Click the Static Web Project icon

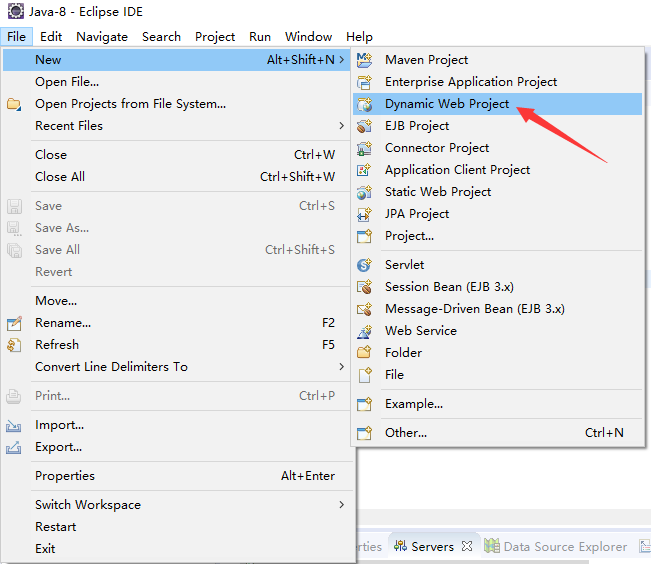(364, 192)
